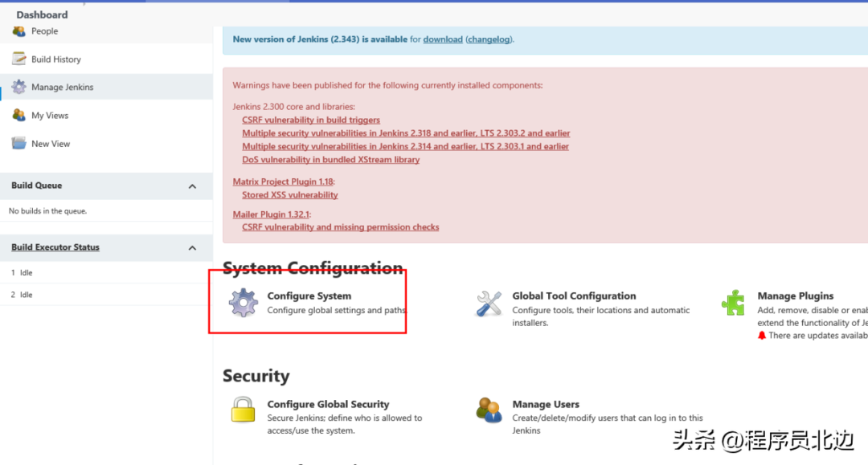Click the System Configuration section heading
Viewport: 868px width, 465px height.
312,268
